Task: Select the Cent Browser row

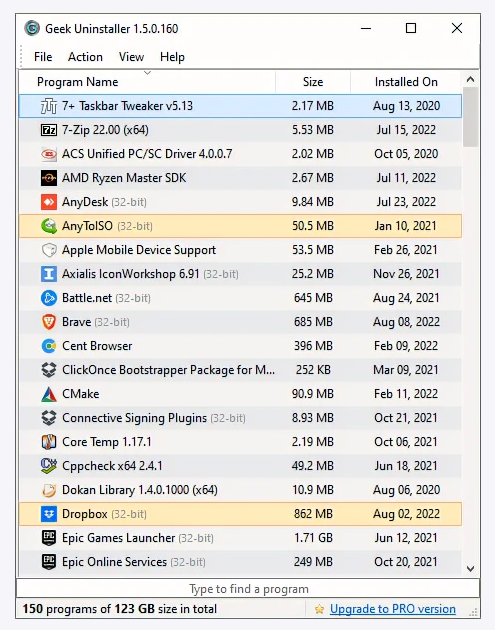Action: tap(240, 346)
